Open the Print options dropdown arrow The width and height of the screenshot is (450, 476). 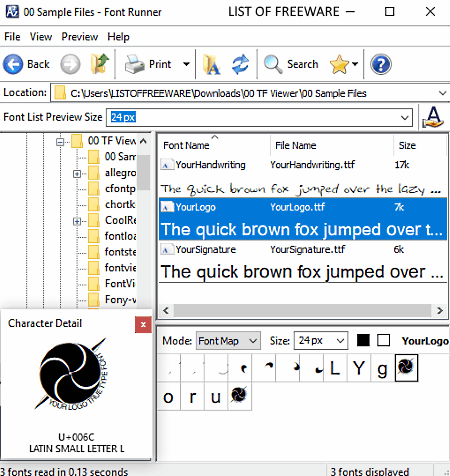[x=186, y=64]
